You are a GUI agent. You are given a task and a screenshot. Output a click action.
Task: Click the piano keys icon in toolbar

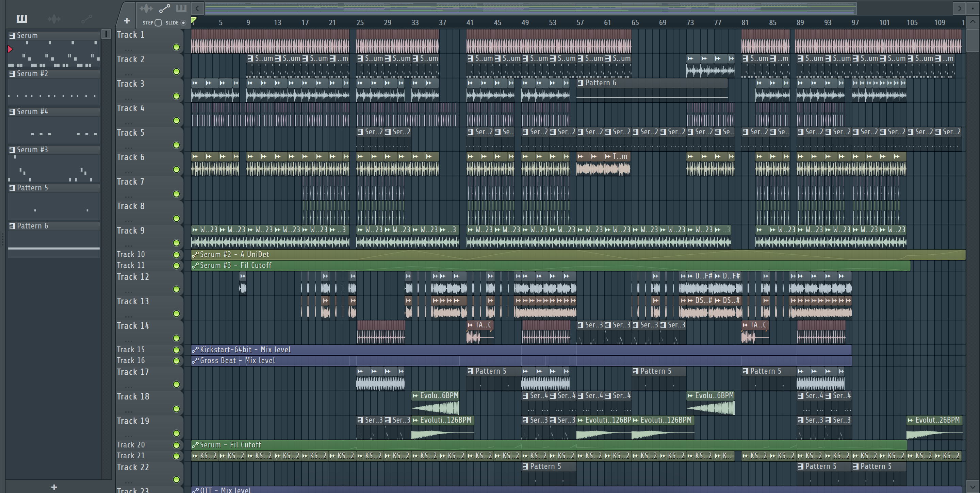coord(181,8)
